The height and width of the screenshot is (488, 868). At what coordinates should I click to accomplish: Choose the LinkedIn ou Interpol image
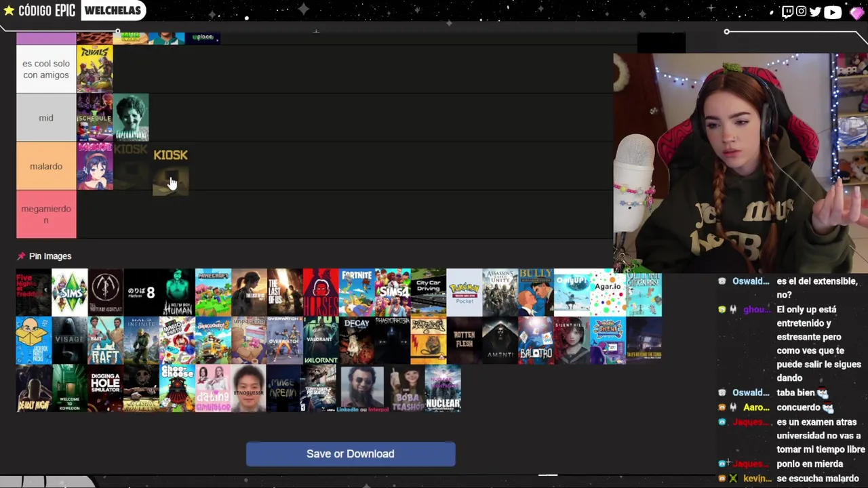coord(361,389)
